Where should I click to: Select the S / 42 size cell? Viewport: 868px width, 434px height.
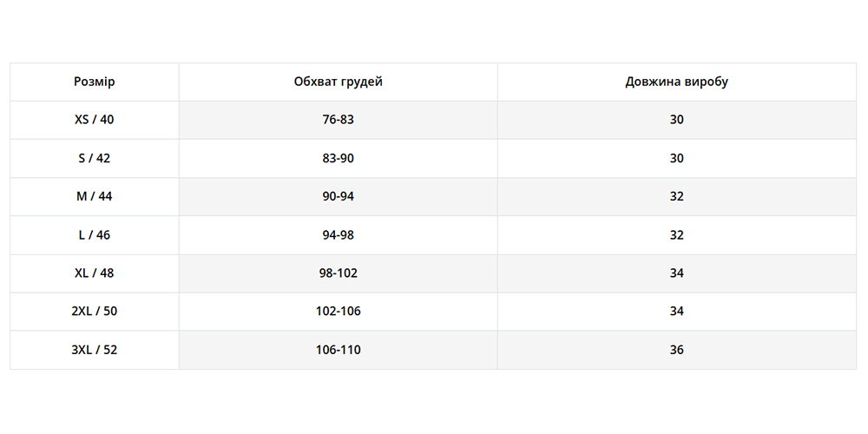pos(95,158)
